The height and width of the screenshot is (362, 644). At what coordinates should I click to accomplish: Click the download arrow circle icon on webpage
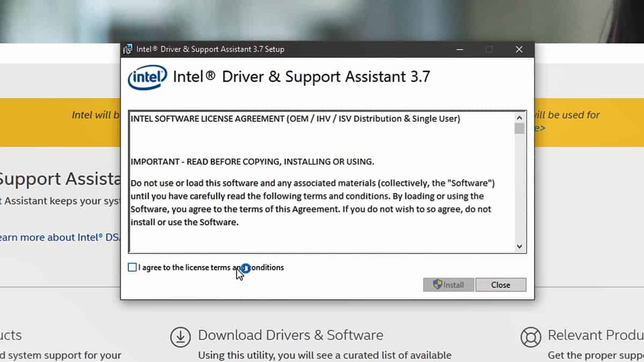(x=181, y=337)
